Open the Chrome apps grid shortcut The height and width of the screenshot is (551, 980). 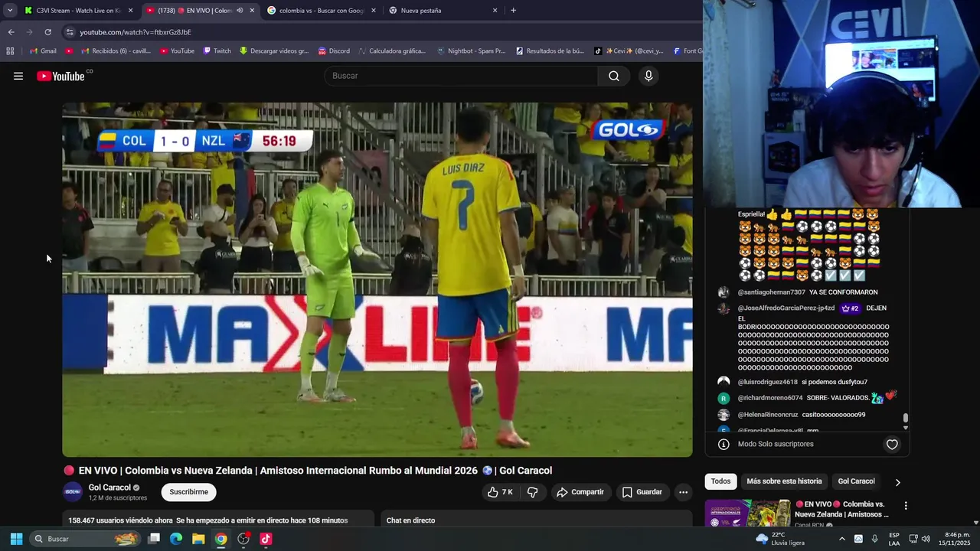[10, 51]
